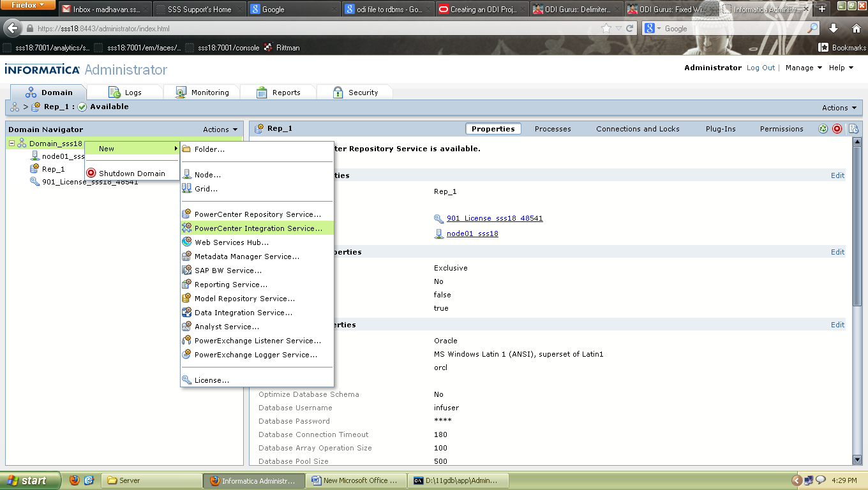Open the Actions dropdown in breadcrumb bar
The image size is (868, 490).
839,108
